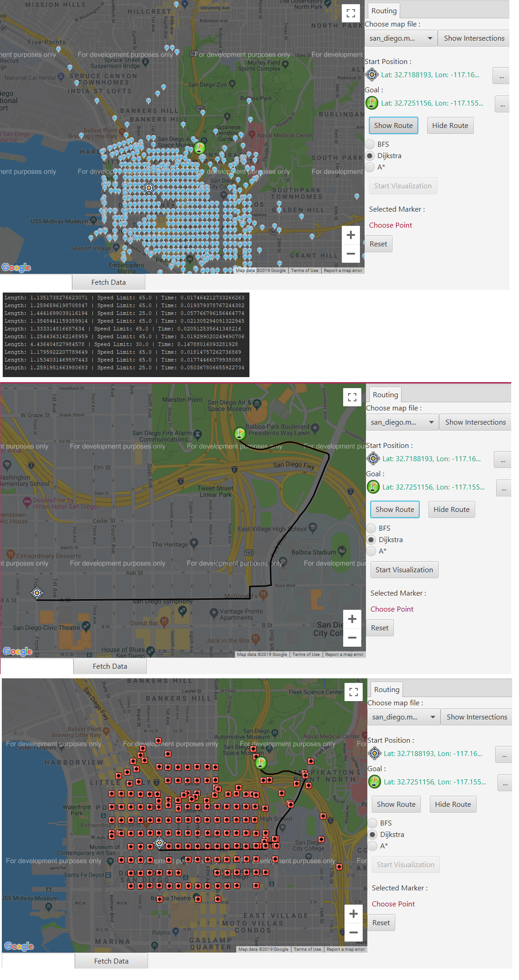The width and height of the screenshot is (519, 980).
Task: Open start position picker in bottom panel
Action: pyautogui.click(x=504, y=755)
